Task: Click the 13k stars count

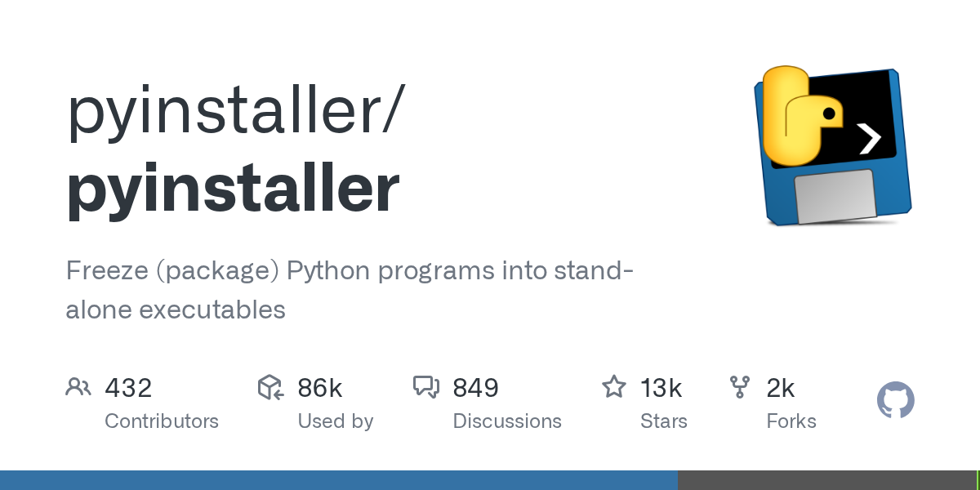Action: click(x=661, y=388)
